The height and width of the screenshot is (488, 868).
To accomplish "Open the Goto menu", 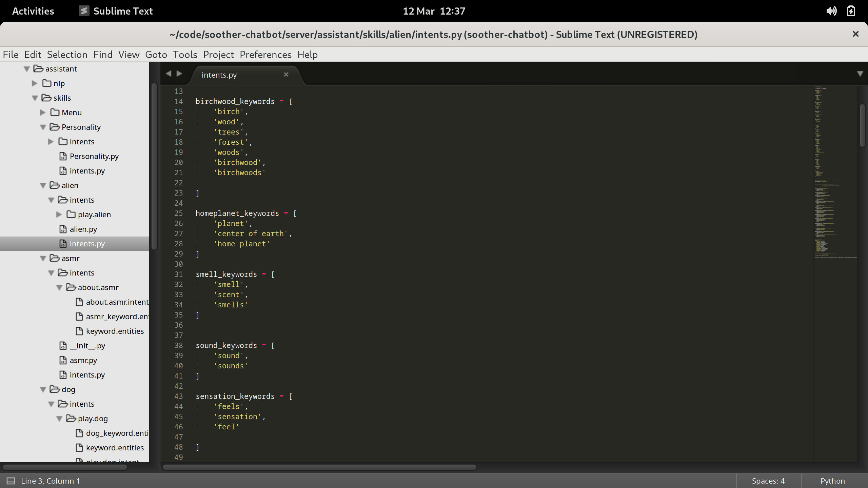I will pos(156,55).
